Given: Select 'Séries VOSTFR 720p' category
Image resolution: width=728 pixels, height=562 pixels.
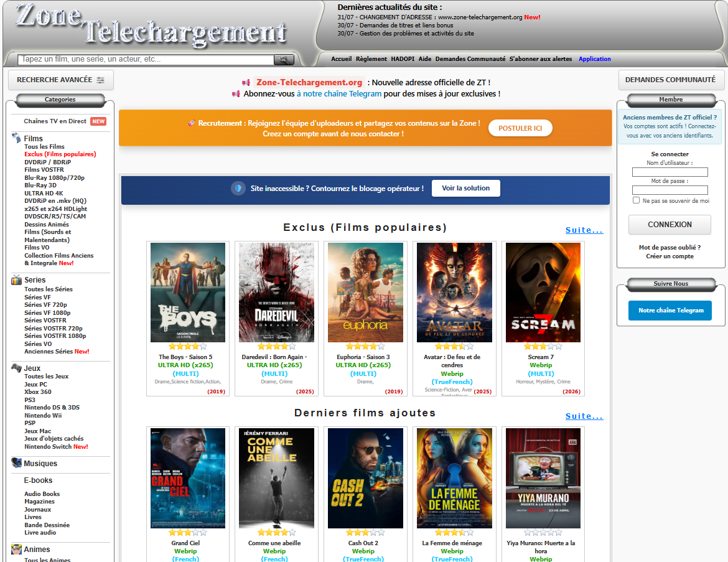Looking at the screenshot, I should point(54,329).
